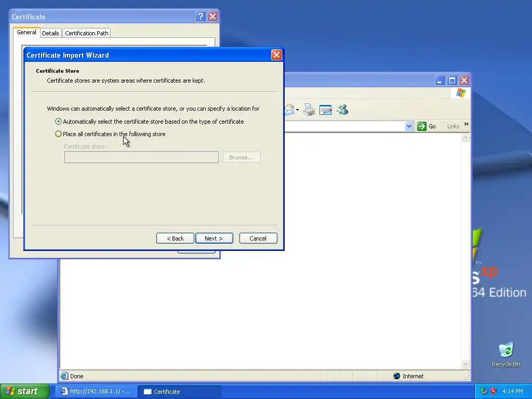Switch to the http://192.168.1.1/ taskbar item
Screen dimensions: 532x399
(96, 391)
